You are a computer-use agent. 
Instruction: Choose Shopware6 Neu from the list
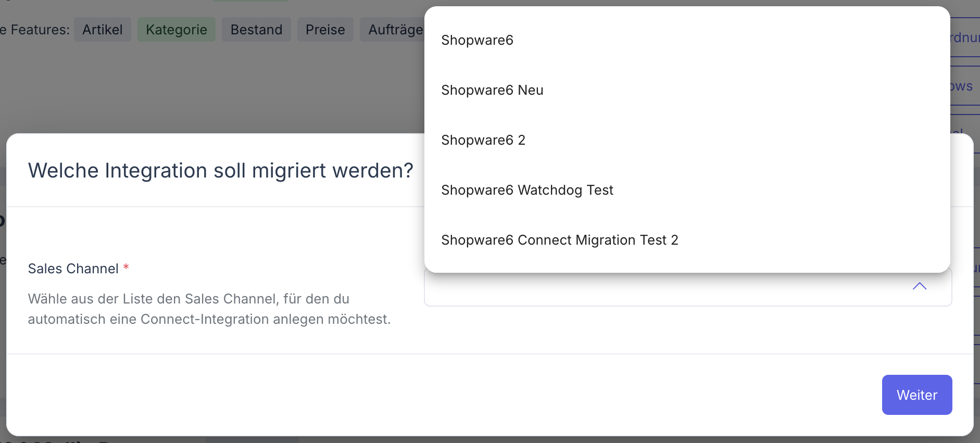492,90
